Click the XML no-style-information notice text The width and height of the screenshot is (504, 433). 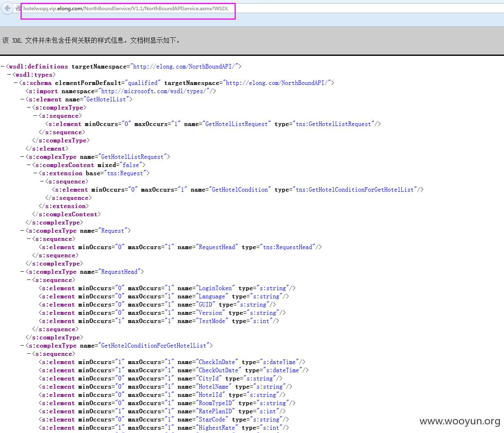click(x=92, y=40)
